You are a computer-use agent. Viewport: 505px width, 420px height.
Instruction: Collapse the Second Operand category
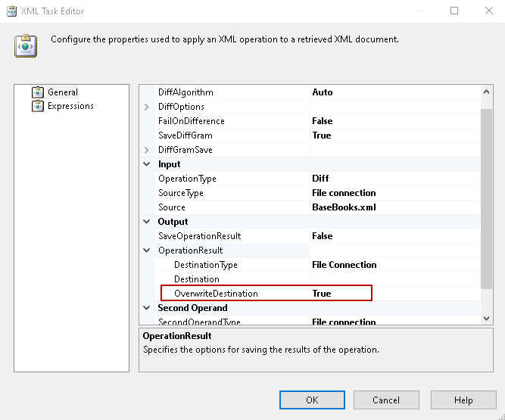[147, 308]
